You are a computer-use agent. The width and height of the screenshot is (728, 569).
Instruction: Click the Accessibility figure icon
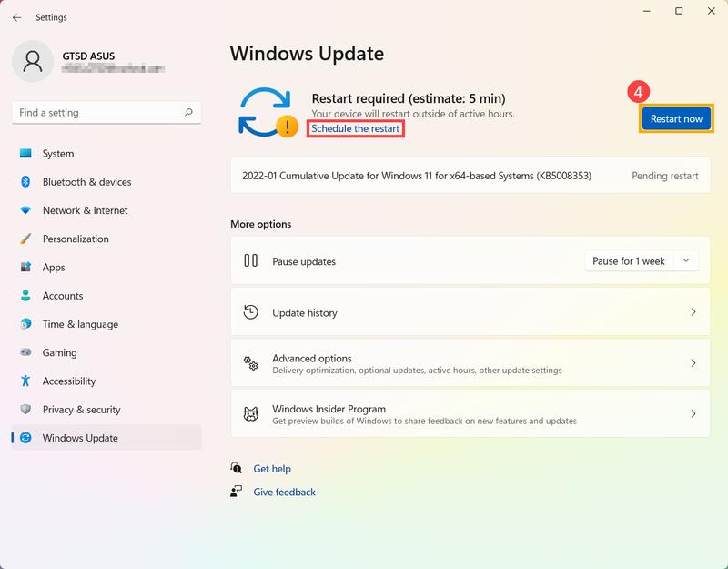pos(25,381)
